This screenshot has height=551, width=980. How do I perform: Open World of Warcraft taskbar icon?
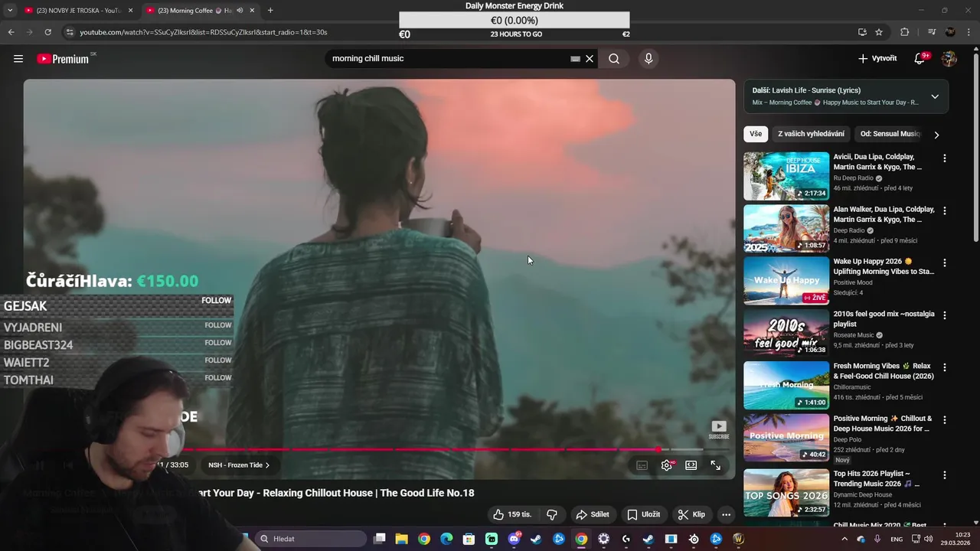[738, 539]
